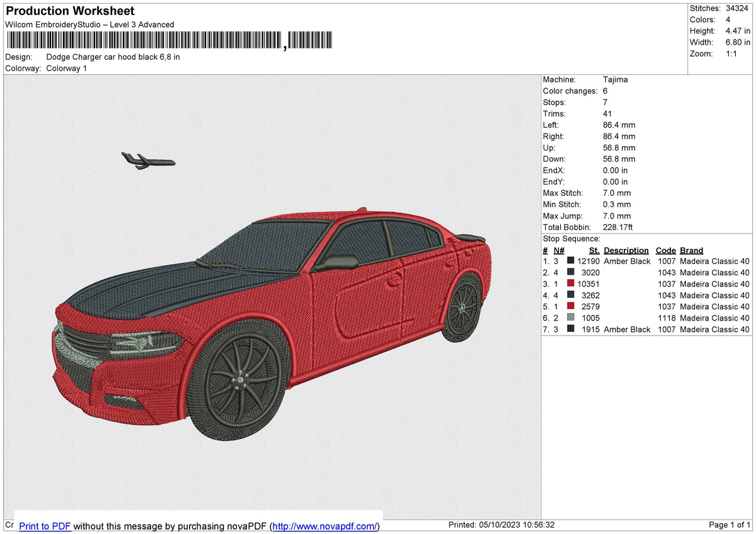The height and width of the screenshot is (534, 756).
Task: Click the Min Stitch value '0.3 mm'
Action: (617, 204)
